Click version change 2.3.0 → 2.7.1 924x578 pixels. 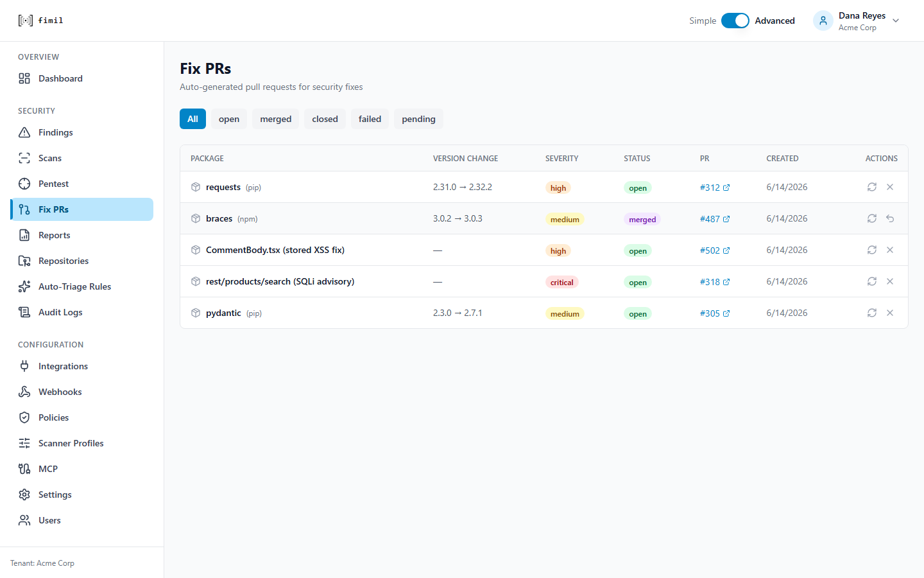(x=458, y=313)
